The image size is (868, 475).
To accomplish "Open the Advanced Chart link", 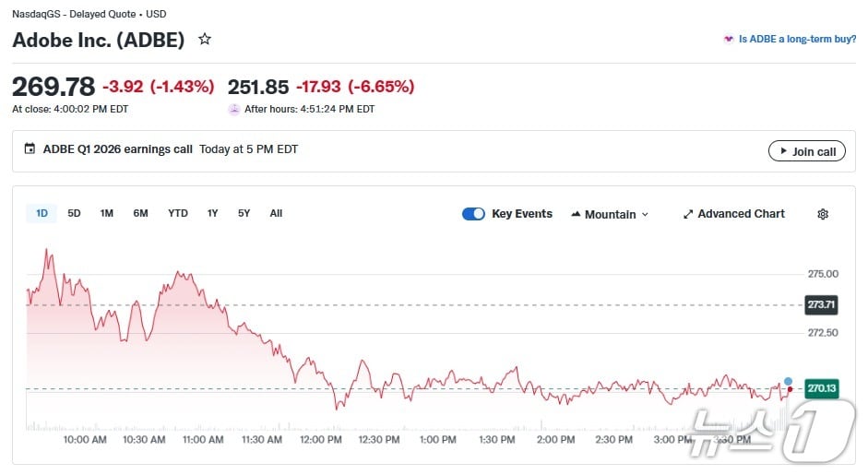I will (x=741, y=214).
